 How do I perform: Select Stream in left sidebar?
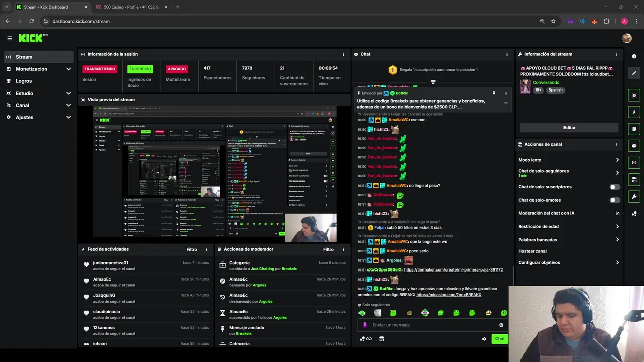[39, 57]
